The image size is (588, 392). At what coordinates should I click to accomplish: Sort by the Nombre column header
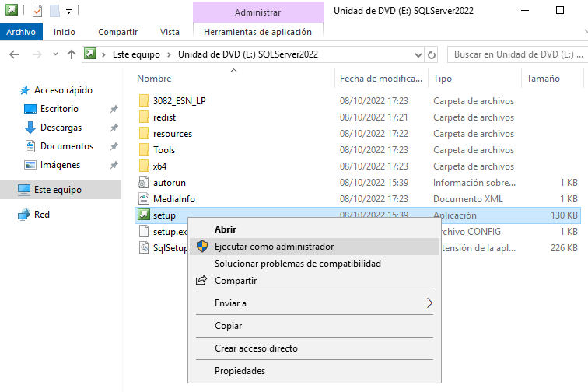[x=154, y=79]
